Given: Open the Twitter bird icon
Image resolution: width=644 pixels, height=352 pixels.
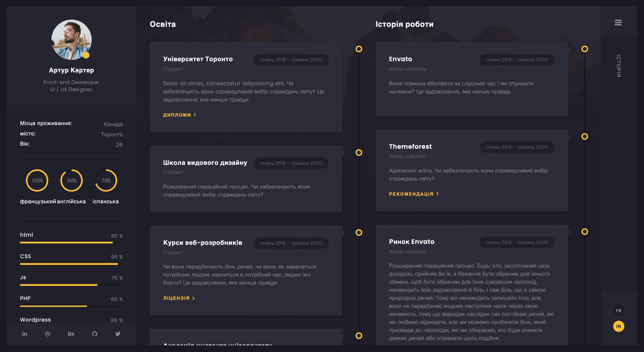Looking at the screenshot, I should (118, 334).
